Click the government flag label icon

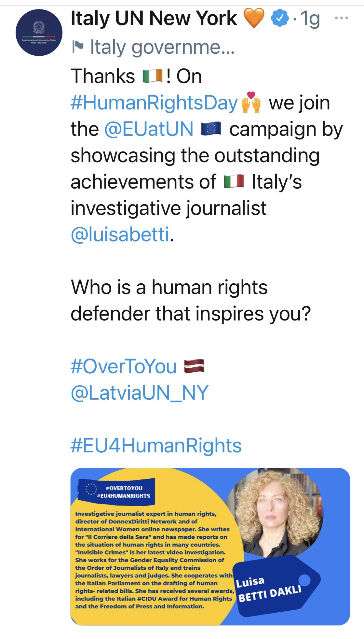pyautogui.click(x=78, y=47)
